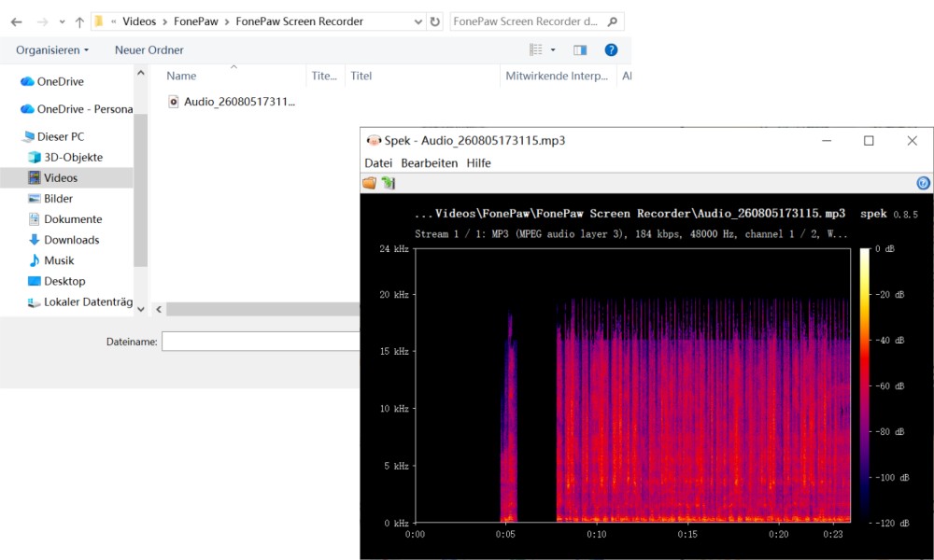The height and width of the screenshot is (560, 934).
Task: Sort files by Name column header
Action: tap(181, 76)
